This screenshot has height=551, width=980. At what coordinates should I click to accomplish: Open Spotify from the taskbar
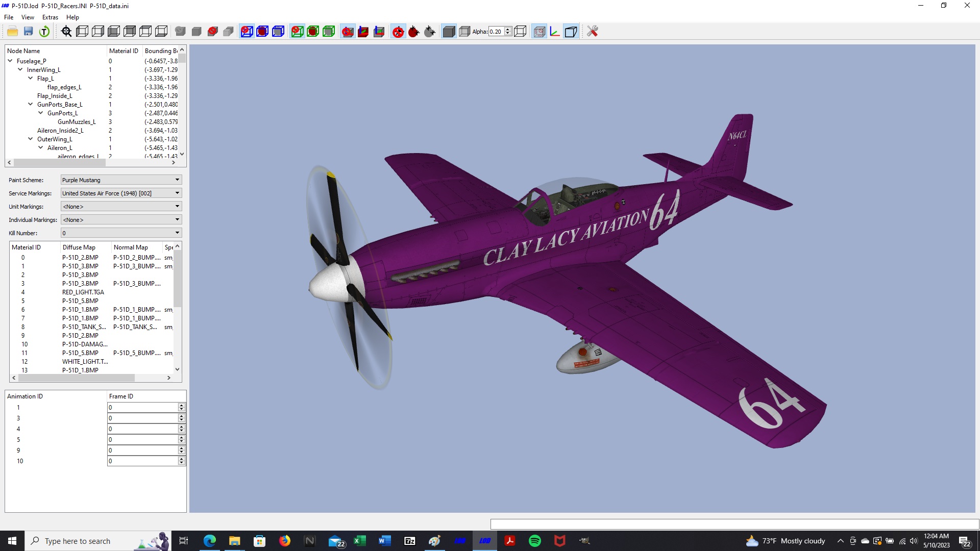pyautogui.click(x=534, y=541)
